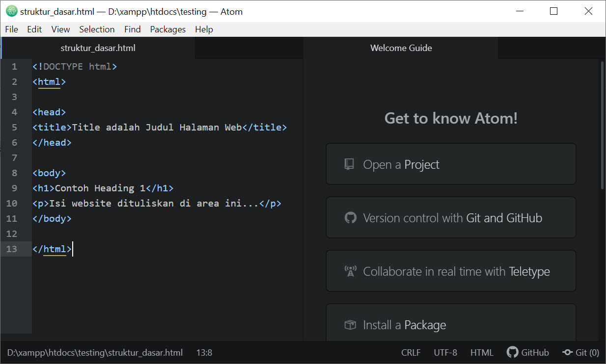Click the opening <body> tag
Screen dimensions: 606x364
[49, 173]
